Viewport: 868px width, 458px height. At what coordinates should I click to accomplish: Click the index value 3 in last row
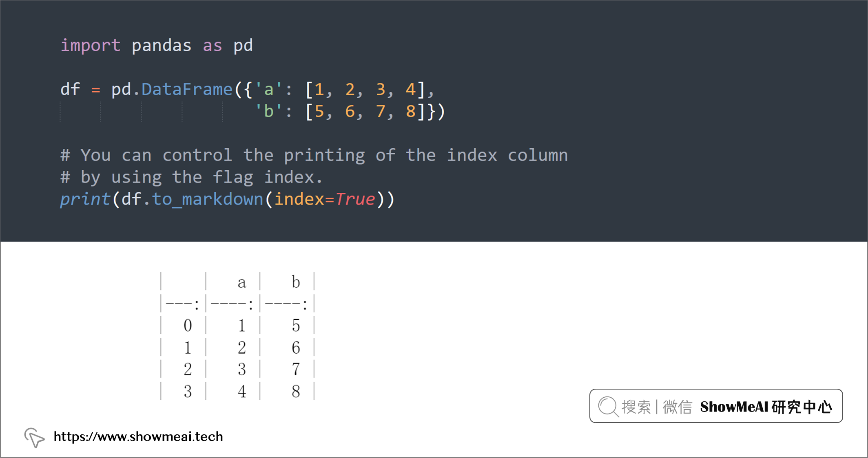point(188,391)
